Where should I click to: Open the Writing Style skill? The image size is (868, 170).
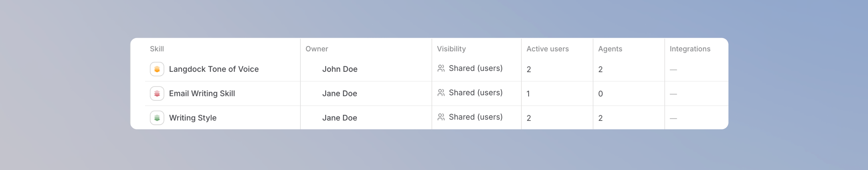pos(193,118)
